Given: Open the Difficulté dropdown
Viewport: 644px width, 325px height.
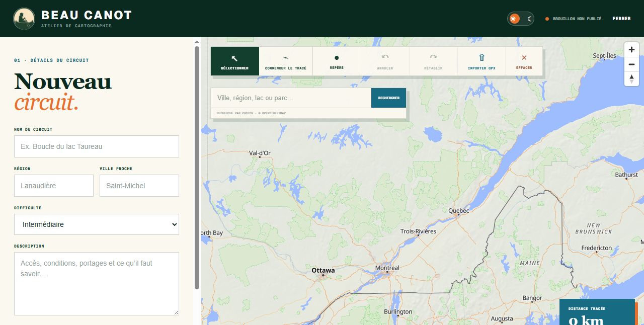Looking at the screenshot, I should (x=97, y=224).
